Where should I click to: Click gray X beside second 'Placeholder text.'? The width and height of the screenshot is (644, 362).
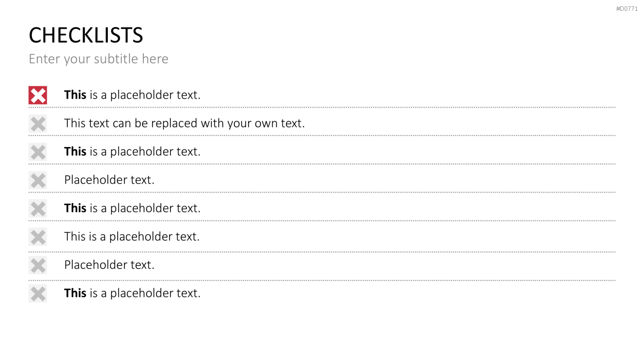(38, 265)
